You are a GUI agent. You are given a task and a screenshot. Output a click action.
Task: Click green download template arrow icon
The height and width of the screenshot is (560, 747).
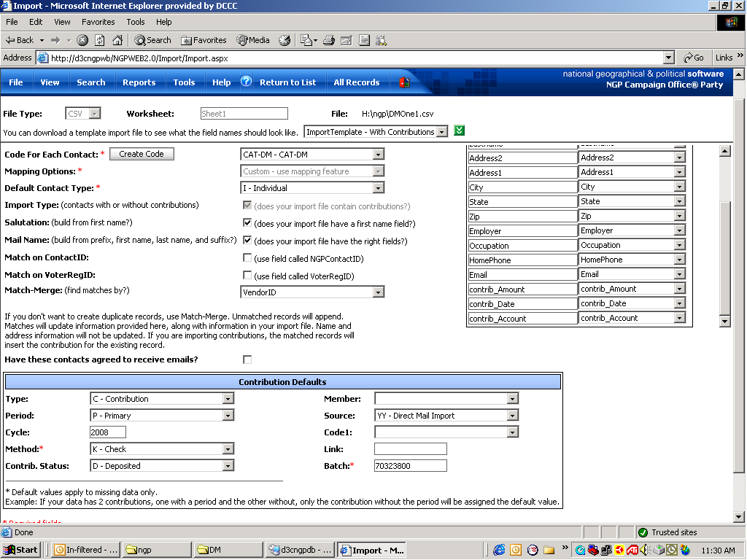click(459, 131)
